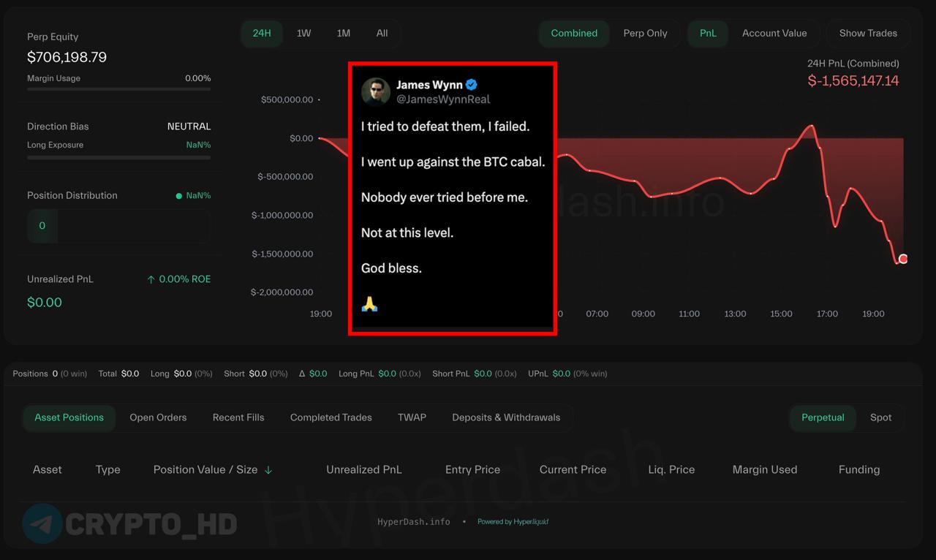Click the Current Price column header
The image size is (936, 560).
click(x=573, y=470)
